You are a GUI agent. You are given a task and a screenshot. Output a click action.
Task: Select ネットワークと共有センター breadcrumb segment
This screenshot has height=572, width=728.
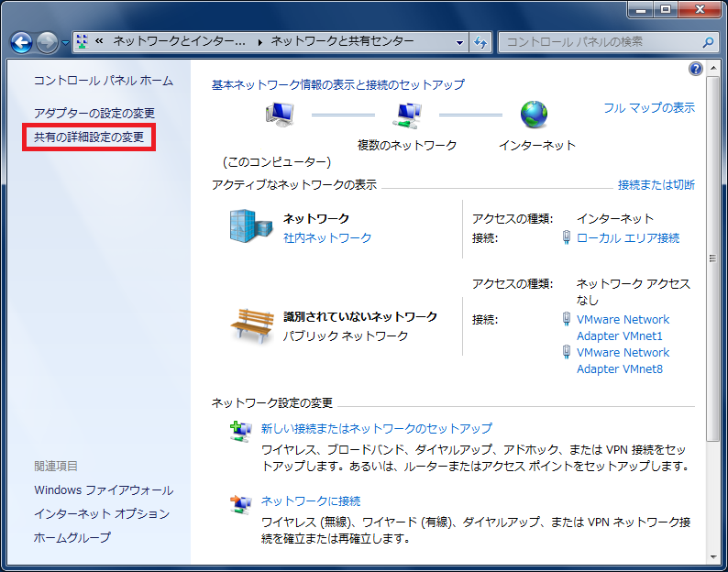click(342, 42)
